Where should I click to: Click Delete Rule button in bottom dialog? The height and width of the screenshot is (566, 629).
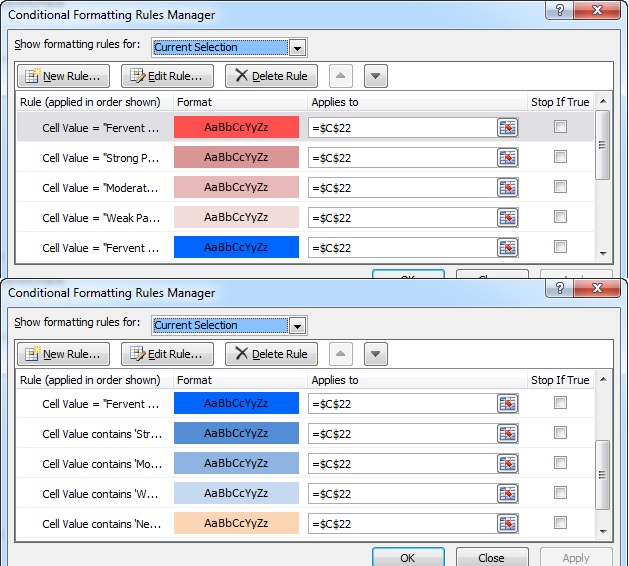coord(271,354)
